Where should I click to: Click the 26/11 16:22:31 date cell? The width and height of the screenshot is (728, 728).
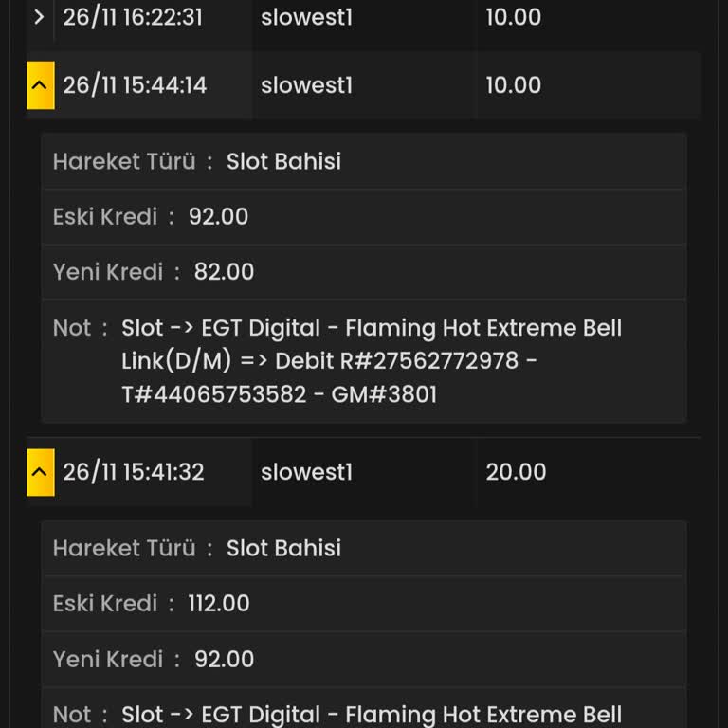click(x=133, y=17)
